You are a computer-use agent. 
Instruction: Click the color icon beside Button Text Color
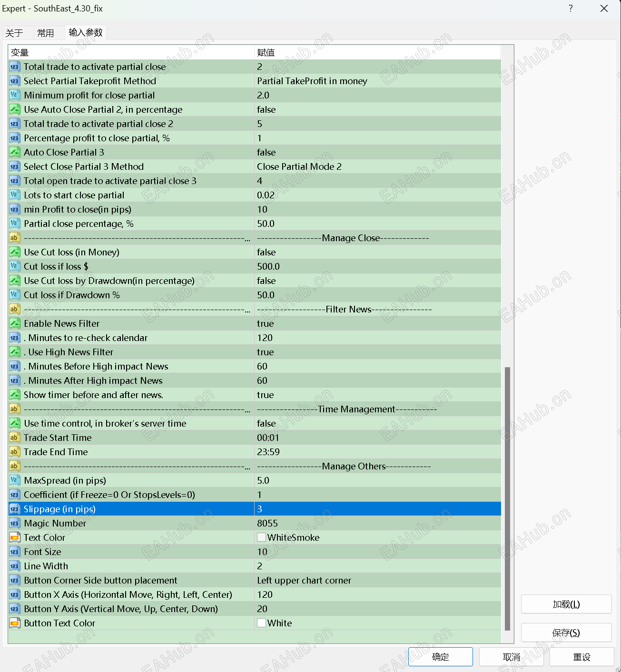(x=15, y=623)
